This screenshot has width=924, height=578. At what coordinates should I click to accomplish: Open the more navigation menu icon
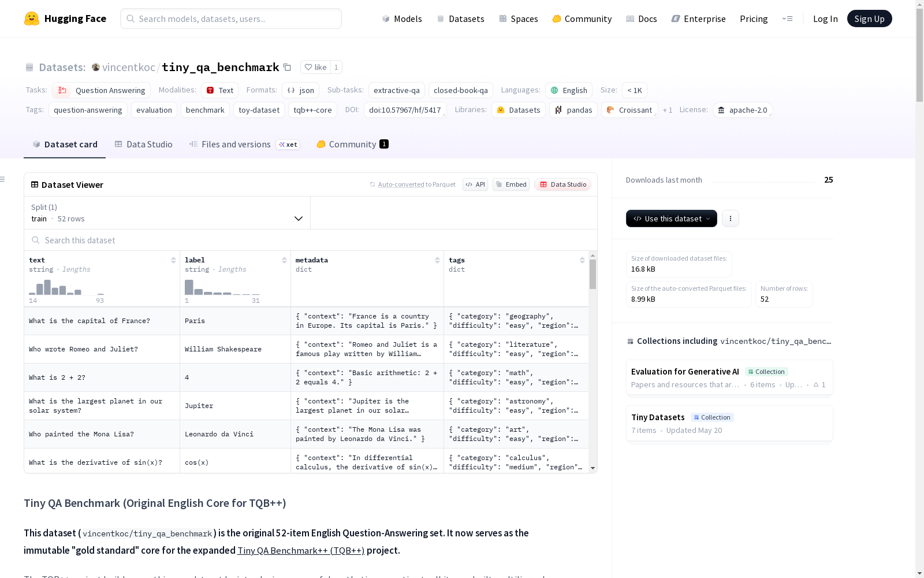click(x=787, y=18)
